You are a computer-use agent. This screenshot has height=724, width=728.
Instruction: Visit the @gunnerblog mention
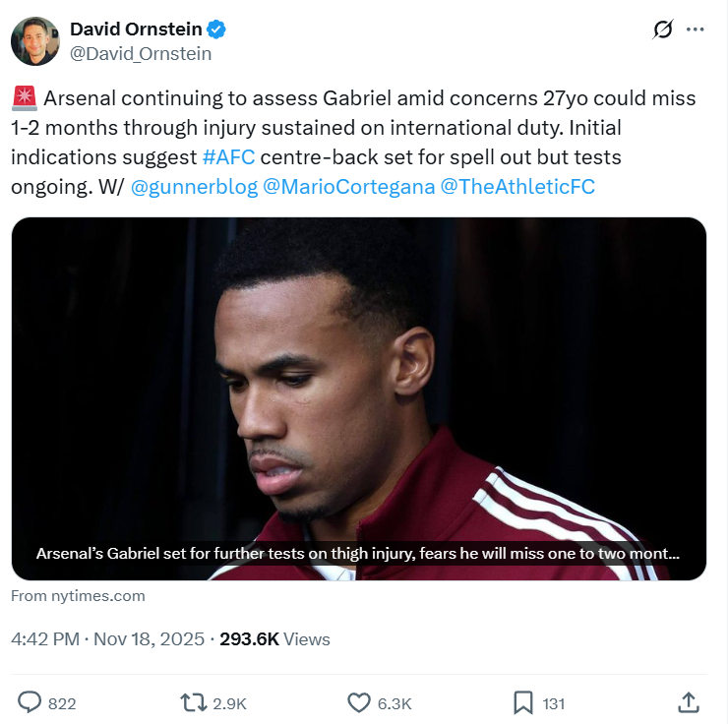(193, 186)
